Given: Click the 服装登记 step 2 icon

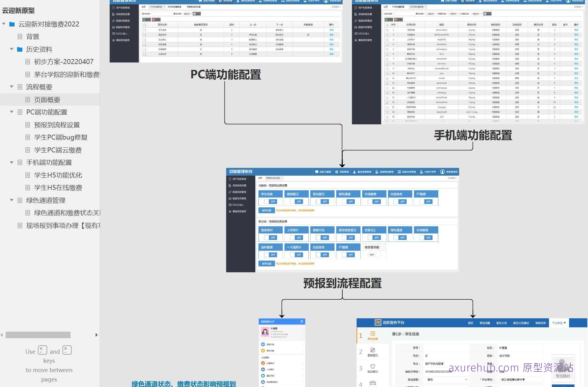Looking at the screenshot, I should coord(373,350).
